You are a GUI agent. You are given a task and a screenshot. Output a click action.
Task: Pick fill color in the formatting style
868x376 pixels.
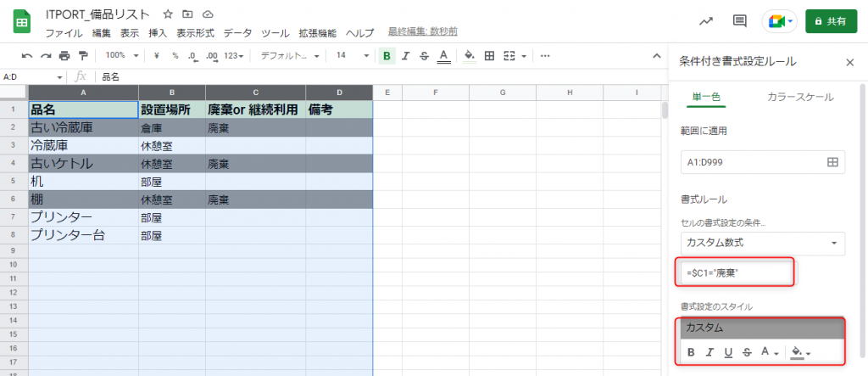(800, 352)
